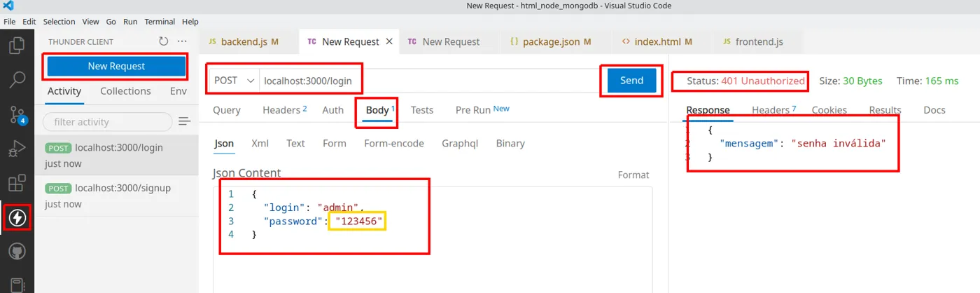Click the password value "123456" in JSON
Viewport: 980px width, 293px height.
(x=360, y=222)
